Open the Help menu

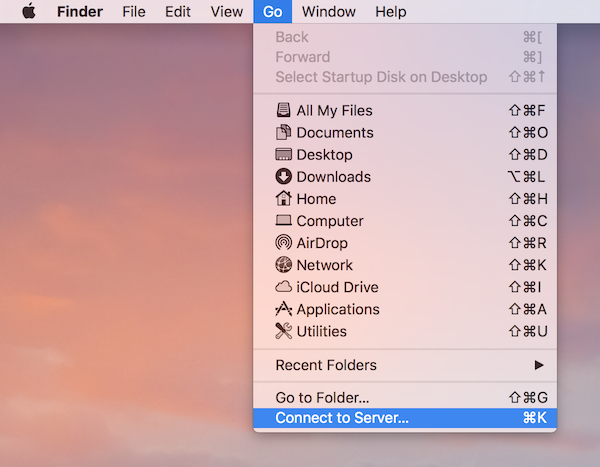coord(391,12)
